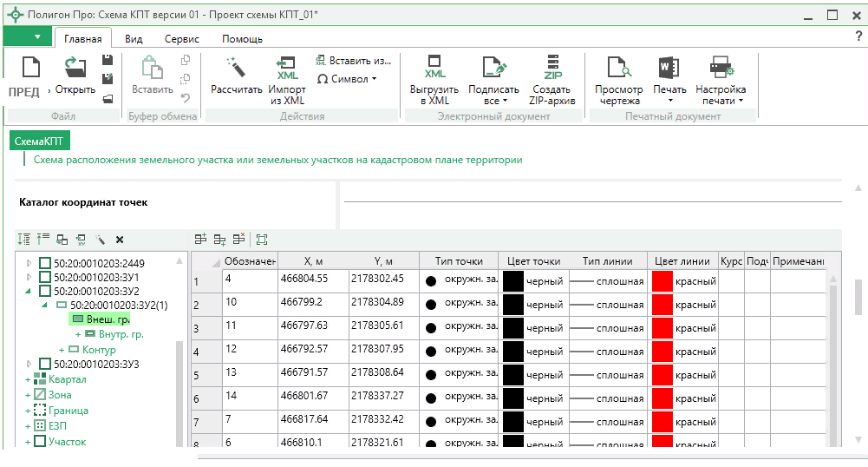This screenshot has height=467, width=868.
Task: Click Импорт из XML in the ribbon
Action: pos(287,68)
